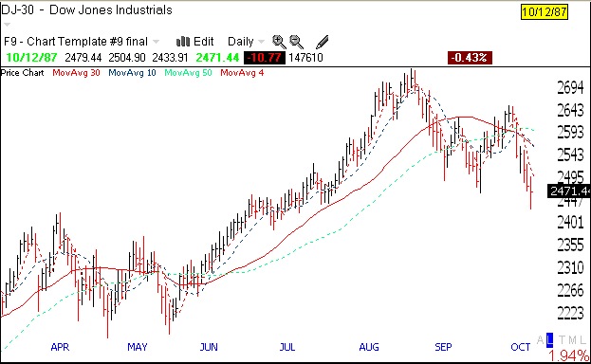591x364 pixels.
Task: Click the F9 - Chart Template #9 final label
Action: [75, 42]
